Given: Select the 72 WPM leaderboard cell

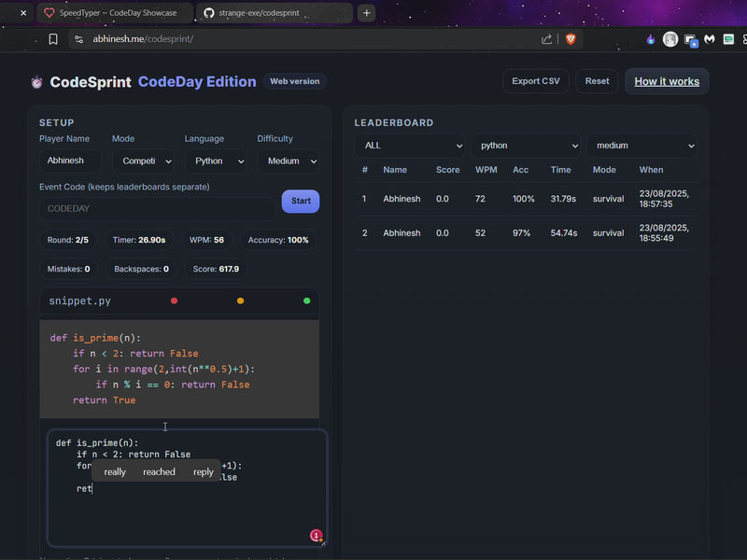Looking at the screenshot, I should (x=480, y=199).
